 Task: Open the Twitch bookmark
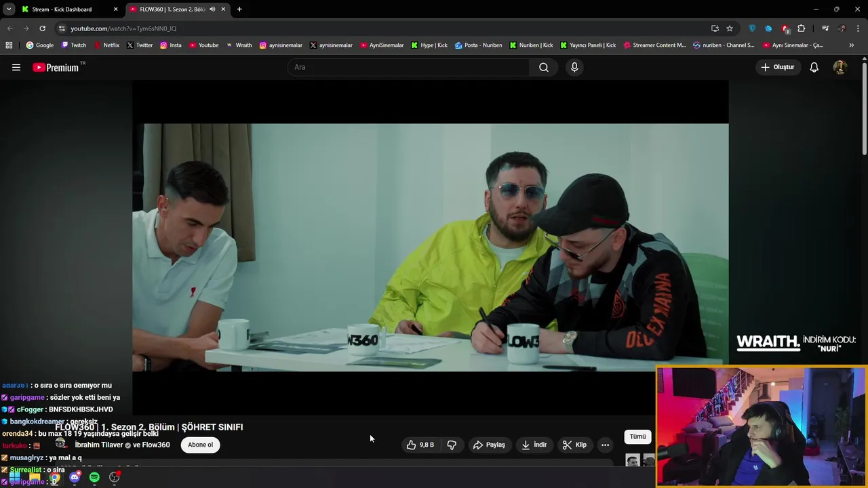click(x=73, y=45)
